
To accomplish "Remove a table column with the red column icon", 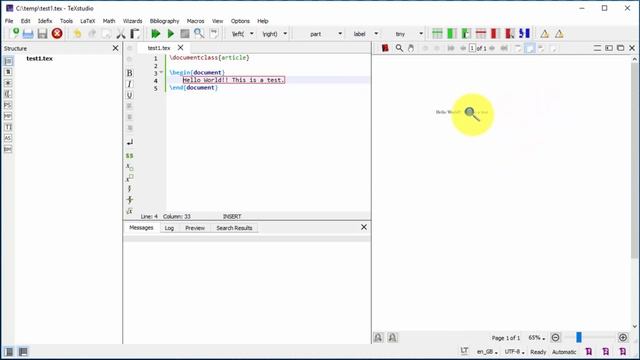I will click(496, 33).
